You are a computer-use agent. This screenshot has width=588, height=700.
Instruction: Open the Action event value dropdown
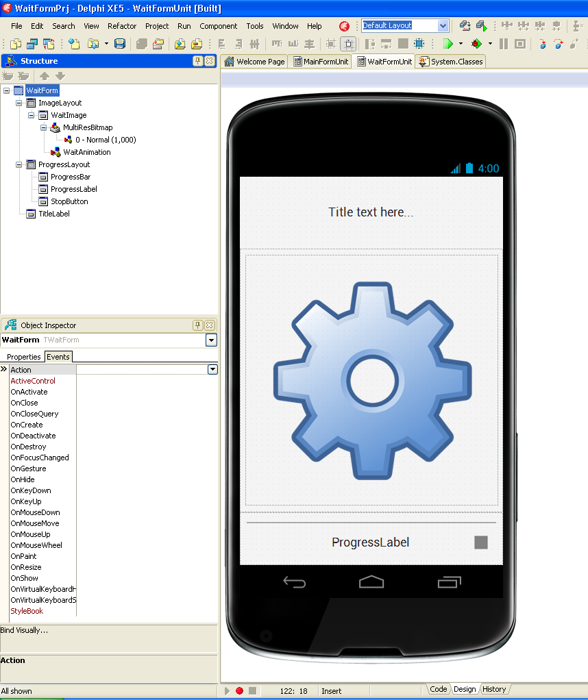212,370
